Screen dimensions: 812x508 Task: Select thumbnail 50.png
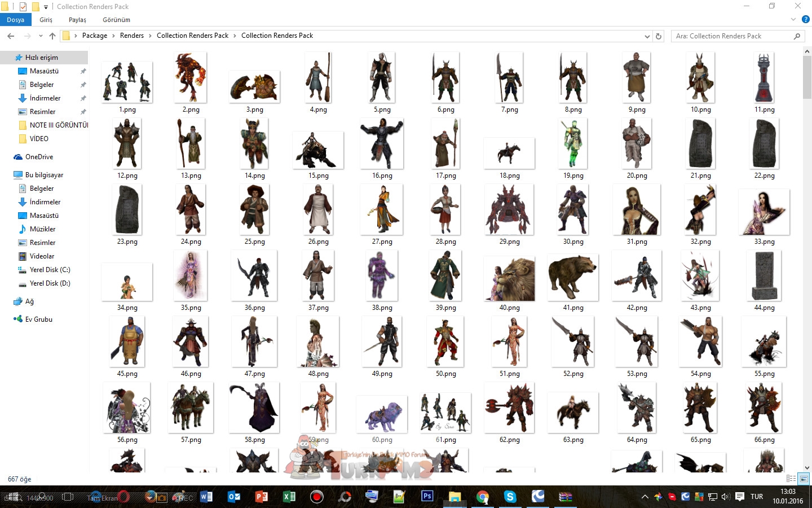pos(445,341)
